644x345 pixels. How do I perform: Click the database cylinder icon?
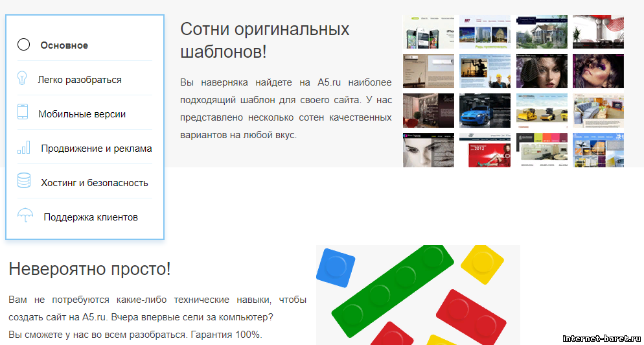(24, 181)
